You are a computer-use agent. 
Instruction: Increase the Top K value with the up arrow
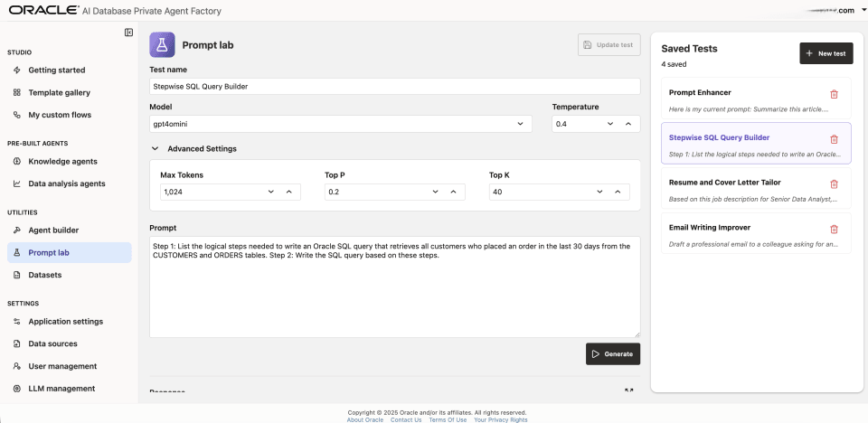tap(618, 192)
